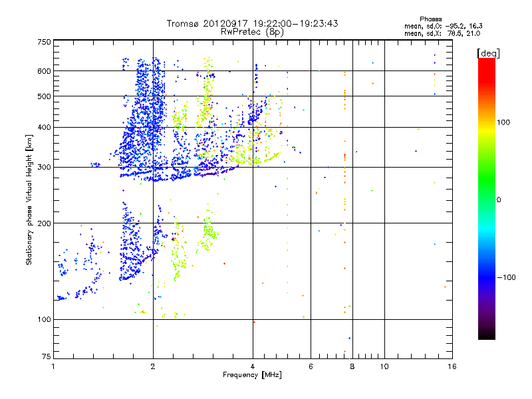Click the x-axis tick label '6'
The image size is (532, 399).
tap(311, 366)
